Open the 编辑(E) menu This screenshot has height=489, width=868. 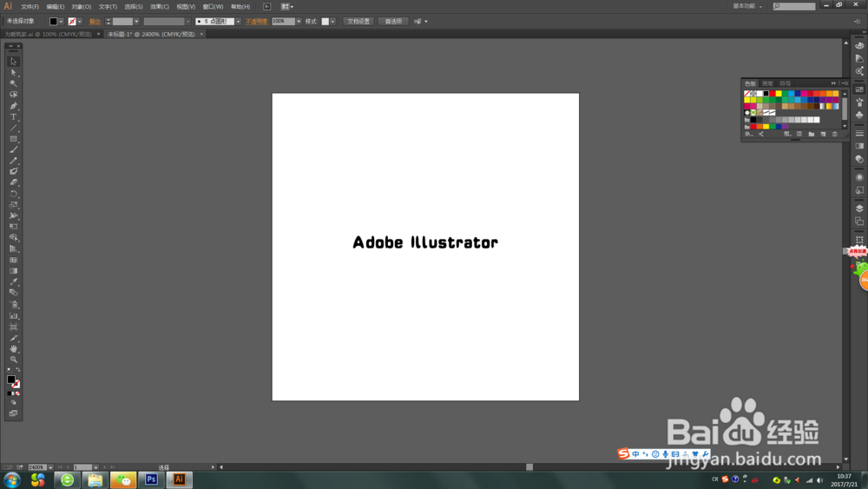(x=56, y=7)
